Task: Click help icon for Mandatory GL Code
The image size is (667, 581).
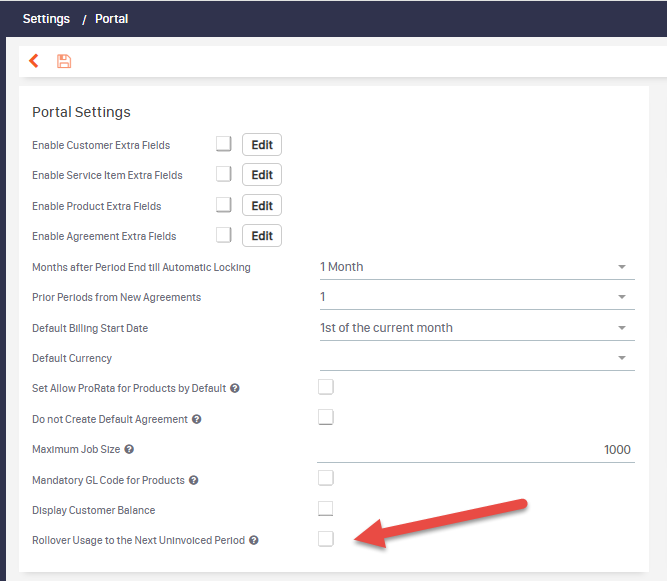Action: [194, 480]
